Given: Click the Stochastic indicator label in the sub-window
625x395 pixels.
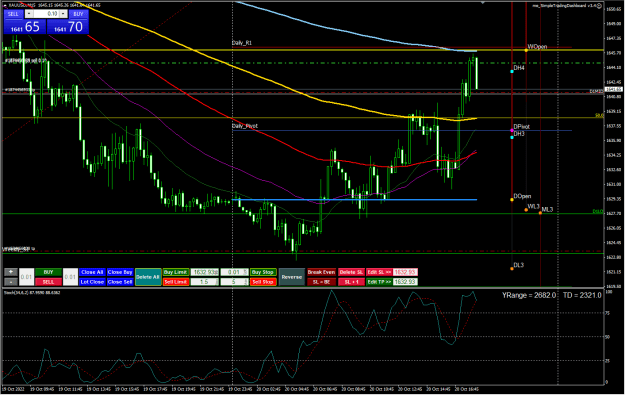Looking at the screenshot, I should click(x=32, y=293).
